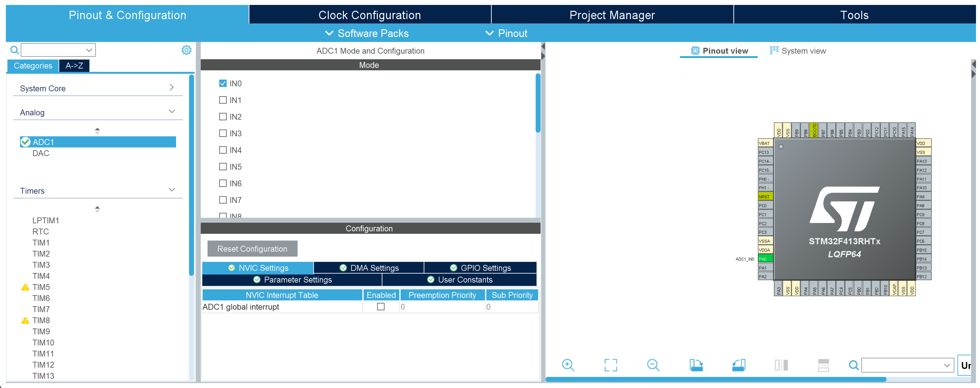
Task: Open settings gear in categories panel
Action: pyautogui.click(x=186, y=50)
